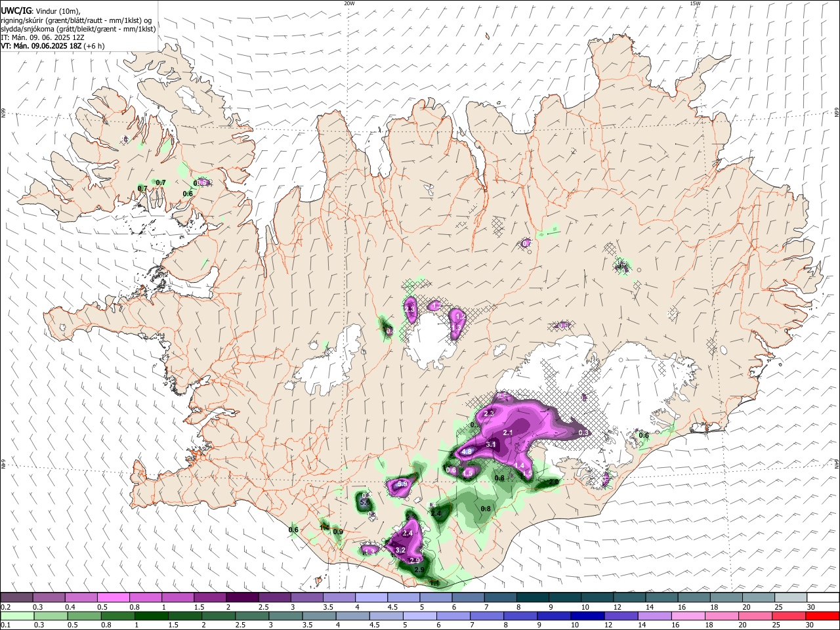840x630 pixels.
Task: Click the navy blue swatch labeled 10
Action: pos(586,616)
